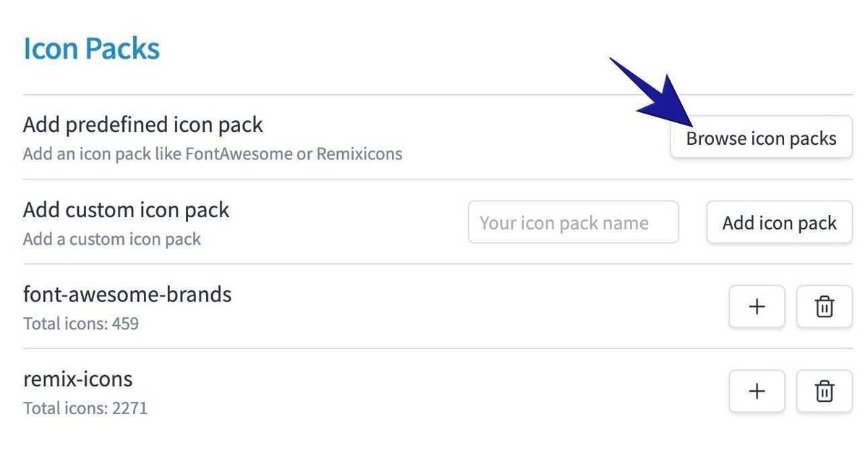Viewport: 868px width, 454px height.
Task: Click the font-awesome-brands pack name
Action: click(127, 295)
